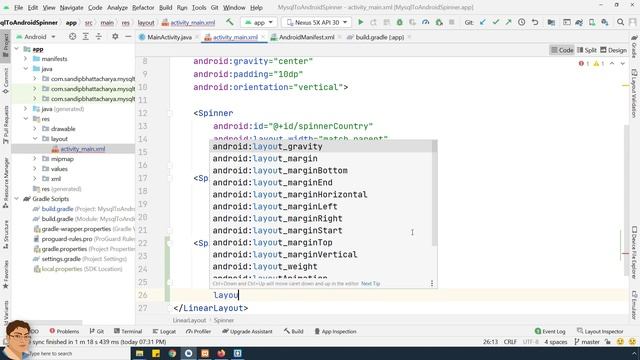Open project panel settings gear
640x360 pixels.
(x=115, y=37)
